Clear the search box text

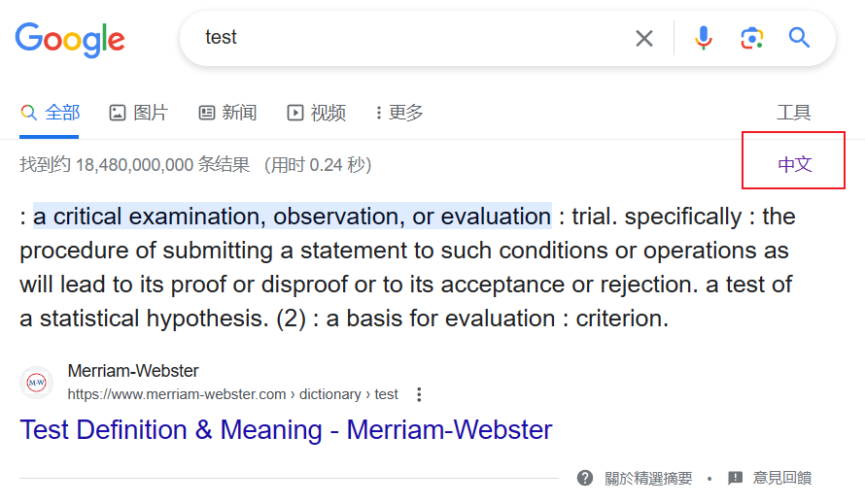644,38
